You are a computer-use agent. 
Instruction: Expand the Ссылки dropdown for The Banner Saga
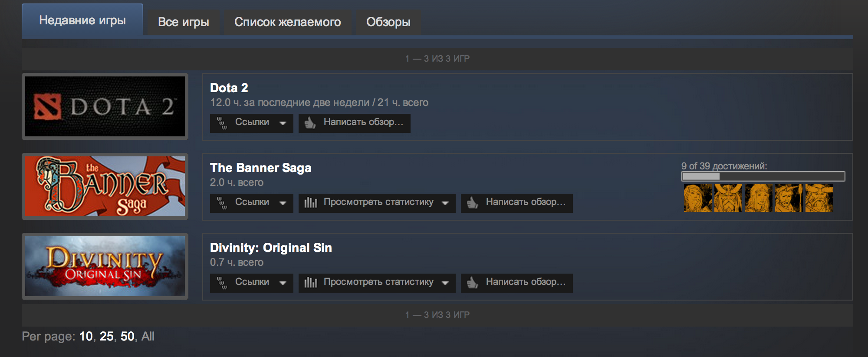[252, 203]
